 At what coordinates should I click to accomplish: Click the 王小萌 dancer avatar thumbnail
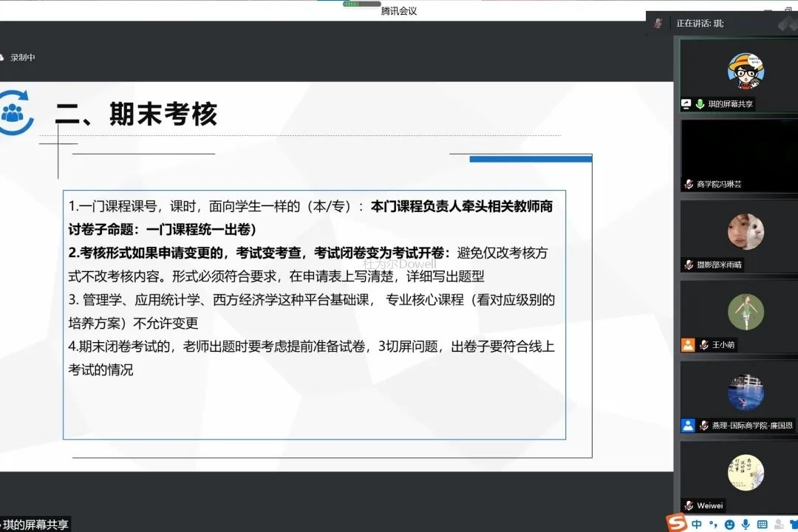[x=745, y=312]
